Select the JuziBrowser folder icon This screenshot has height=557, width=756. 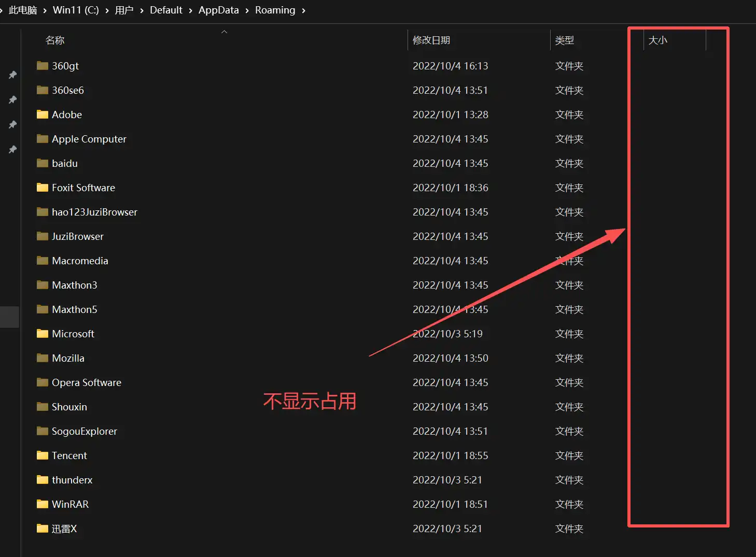pos(43,236)
